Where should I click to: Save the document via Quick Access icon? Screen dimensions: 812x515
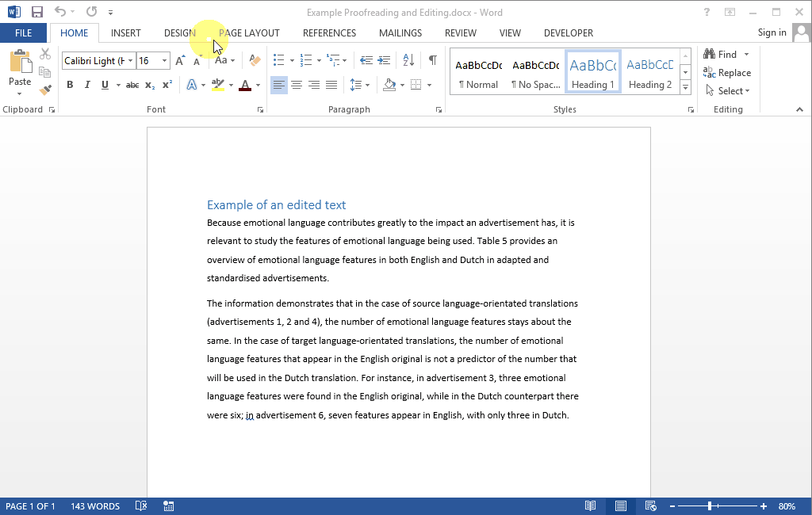pyautogui.click(x=36, y=12)
